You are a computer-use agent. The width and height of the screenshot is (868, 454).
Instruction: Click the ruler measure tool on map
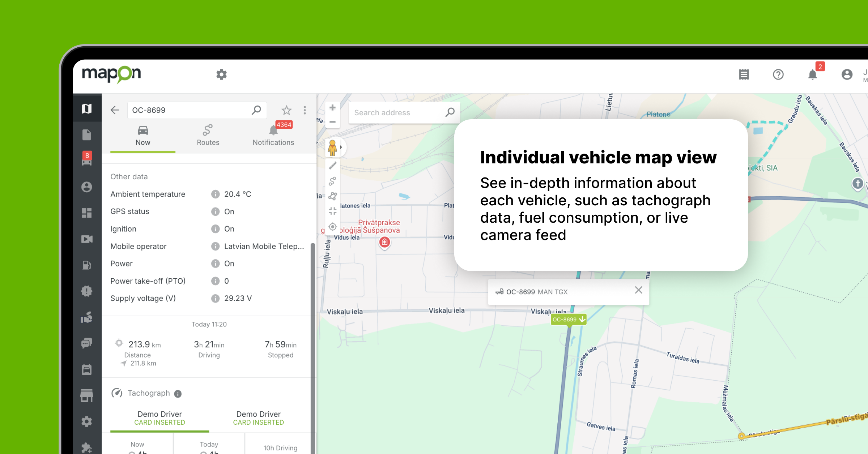tap(332, 166)
